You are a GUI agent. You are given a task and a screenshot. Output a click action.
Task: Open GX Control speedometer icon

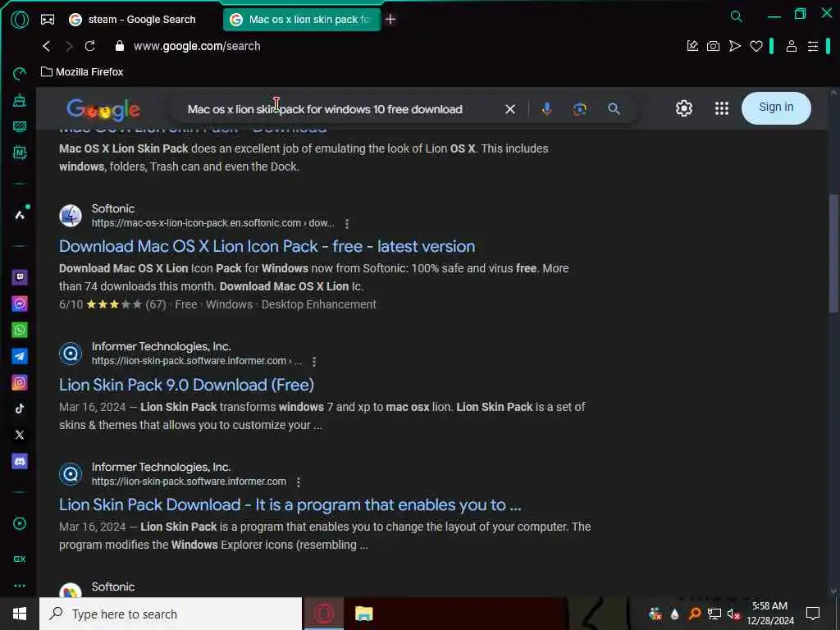20,74
